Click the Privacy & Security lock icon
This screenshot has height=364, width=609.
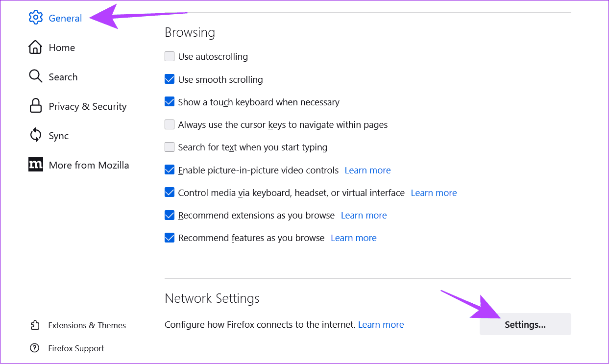[x=35, y=106]
